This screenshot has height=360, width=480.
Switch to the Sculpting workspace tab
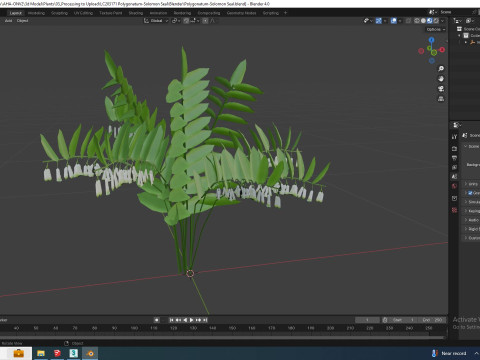coord(59,13)
